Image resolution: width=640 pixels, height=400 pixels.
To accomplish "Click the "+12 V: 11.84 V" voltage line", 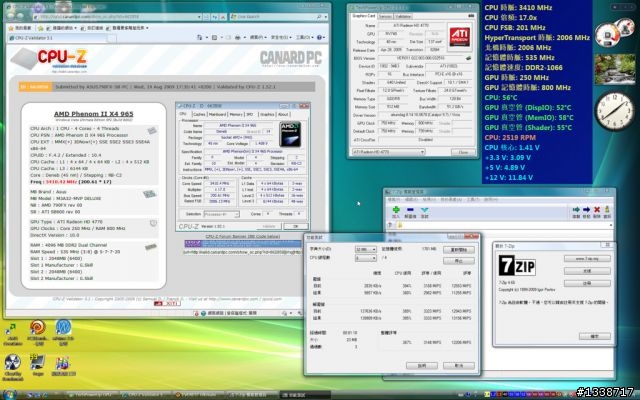I will (508, 178).
